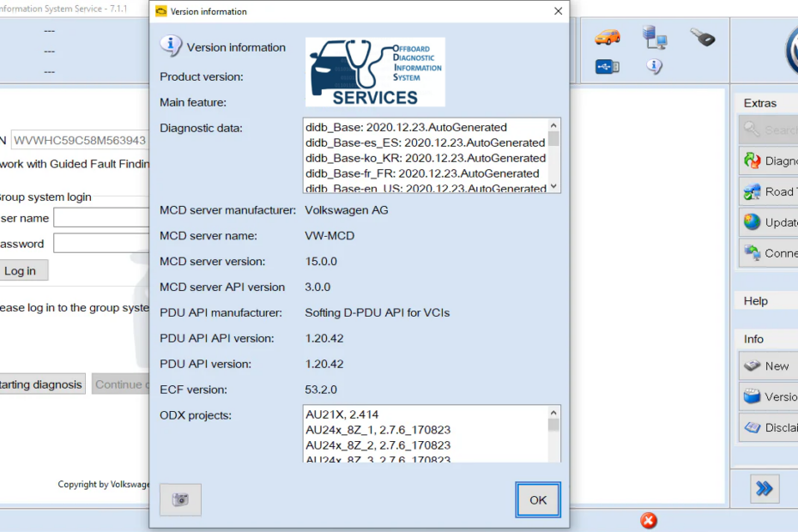Click OK in the Version information dialog

point(538,499)
